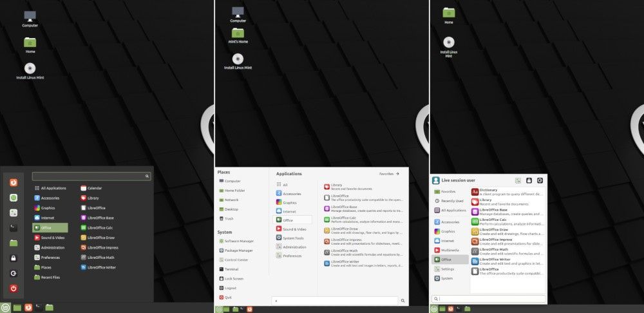644x313 pixels.
Task: Click terminal launcher below Live session user menu
Action: tap(459, 308)
